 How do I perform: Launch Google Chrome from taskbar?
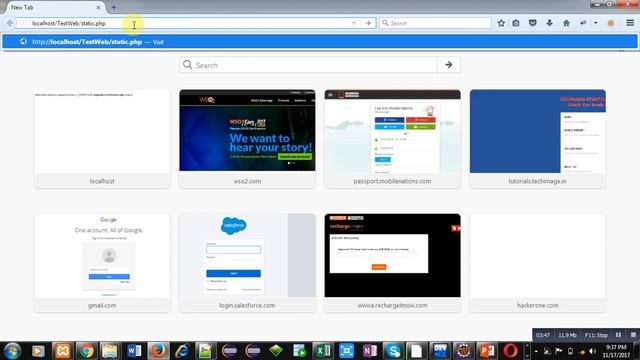pyautogui.click(x=86, y=351)
